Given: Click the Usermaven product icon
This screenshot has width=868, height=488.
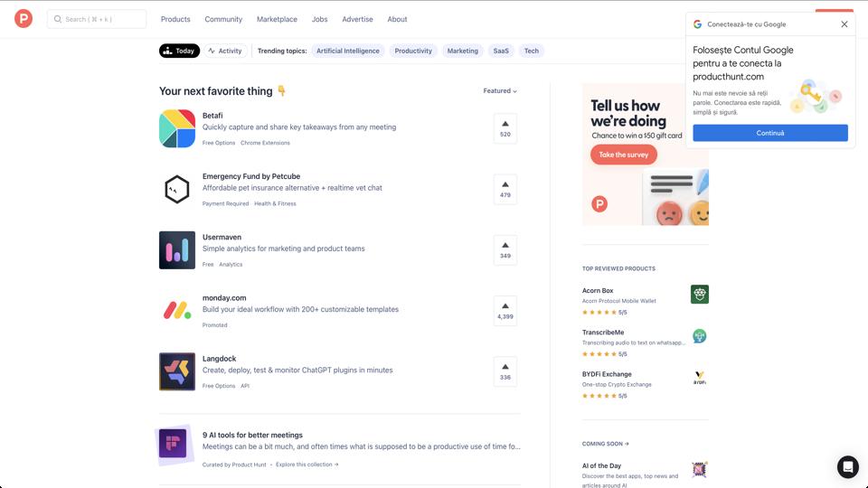Looking at the screenshot, I should [177, 250].
